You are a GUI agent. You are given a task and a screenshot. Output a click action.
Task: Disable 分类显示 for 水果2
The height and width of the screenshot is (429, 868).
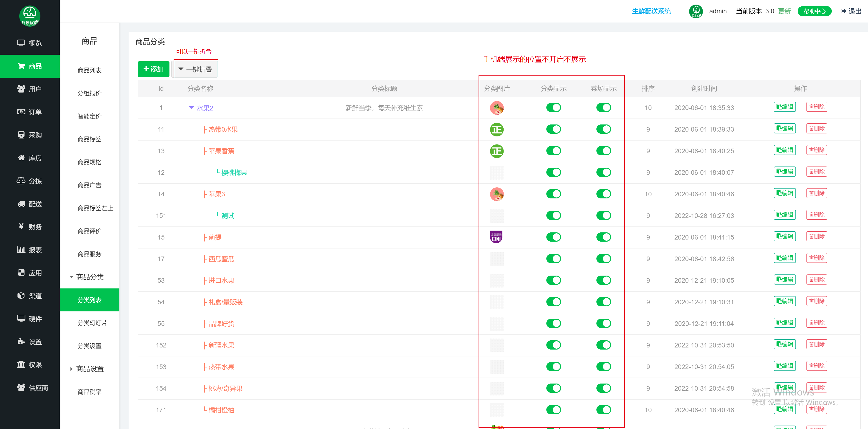coord(554,107)
